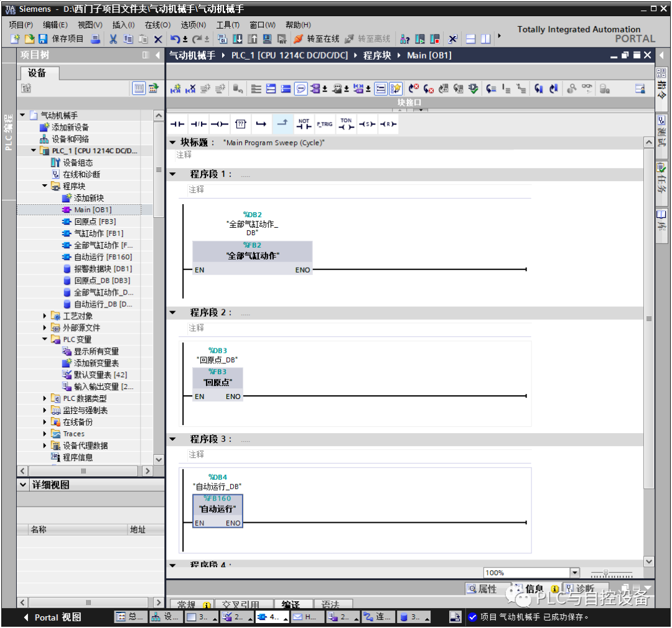Split editor space horizontally

470,39
